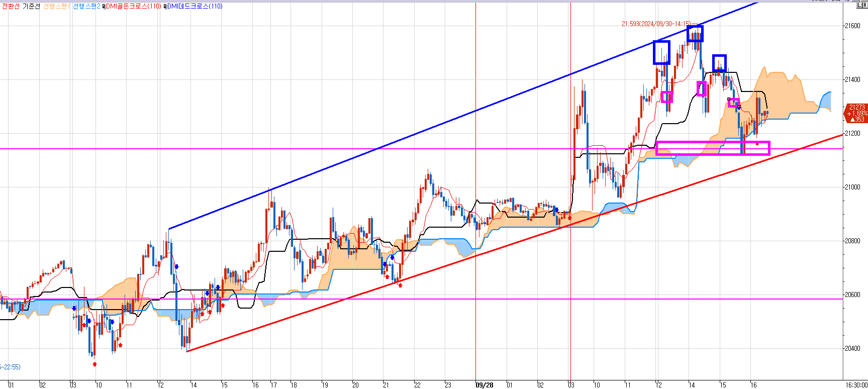This screenshot has width=868, height=389.
Task: Click the high label 21,593(2024/09/30-14:15)
Action: pyautogui.click(x=656, y=24)
